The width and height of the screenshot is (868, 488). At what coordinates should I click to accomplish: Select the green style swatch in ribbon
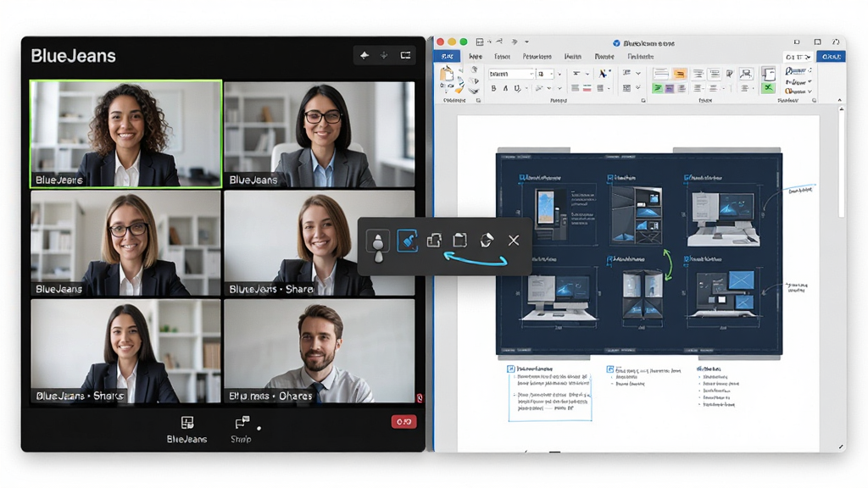(x=658, y=88)
